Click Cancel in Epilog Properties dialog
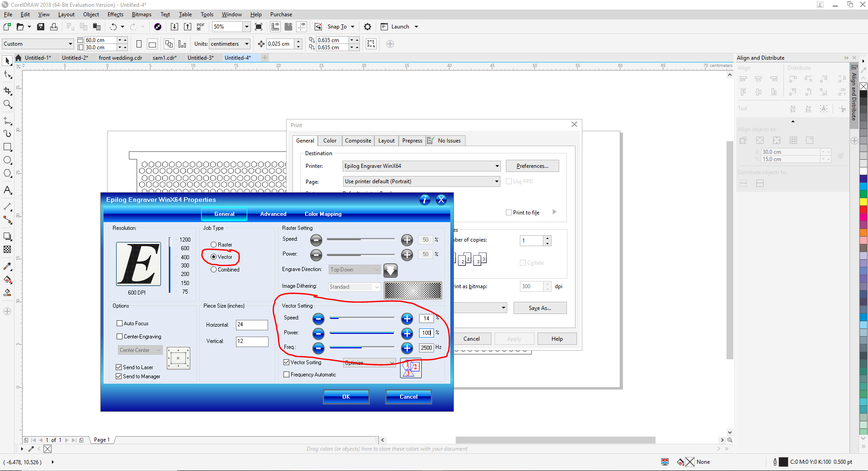 409,397
